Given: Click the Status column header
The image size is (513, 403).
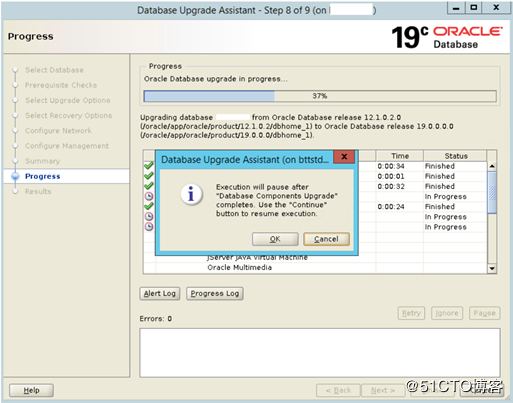Looking at the screenshot, I should pos(456,156).
